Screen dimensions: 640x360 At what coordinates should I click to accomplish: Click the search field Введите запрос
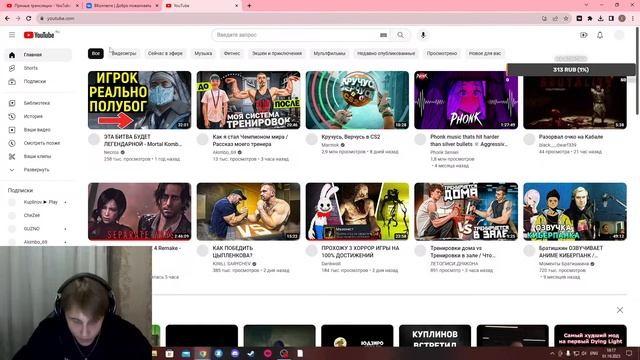[296, 35]
